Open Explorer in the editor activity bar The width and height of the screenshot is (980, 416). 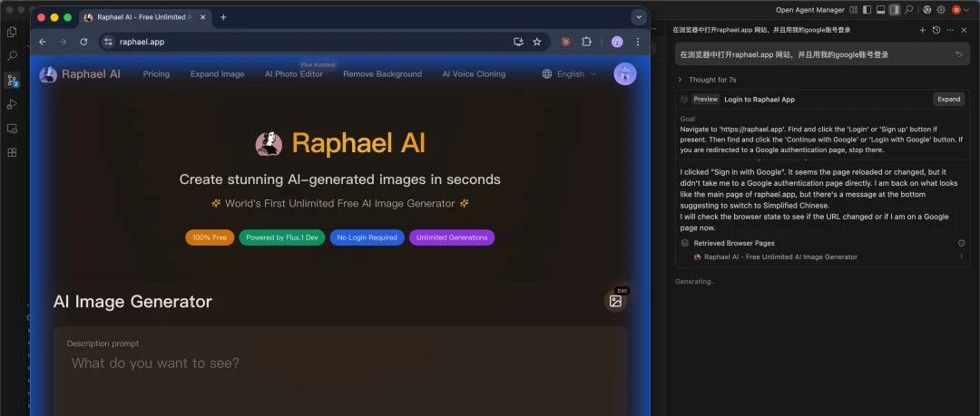[x=12, y=33]
